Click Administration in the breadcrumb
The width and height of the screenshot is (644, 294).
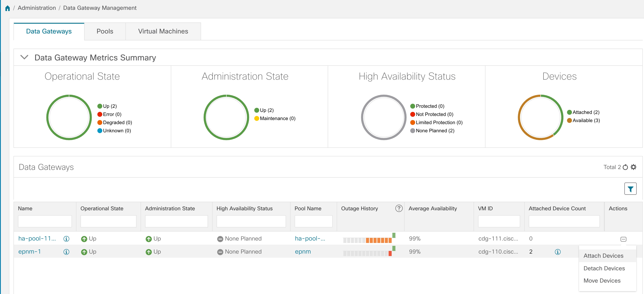[37, 8]
